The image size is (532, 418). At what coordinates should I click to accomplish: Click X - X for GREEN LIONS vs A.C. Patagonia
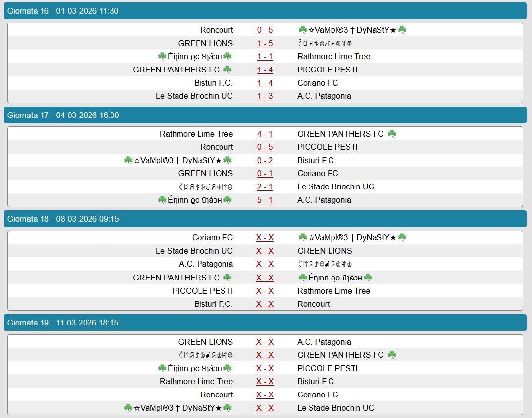(265, 342)
